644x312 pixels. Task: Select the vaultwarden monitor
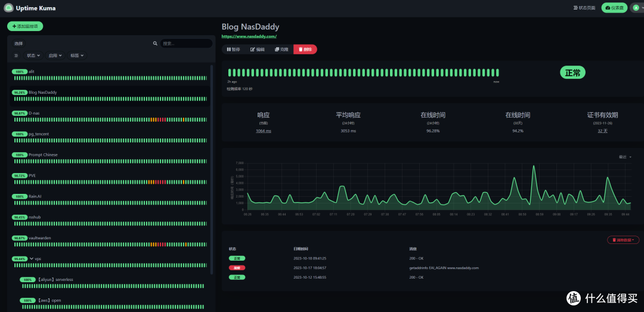point(110,241)
